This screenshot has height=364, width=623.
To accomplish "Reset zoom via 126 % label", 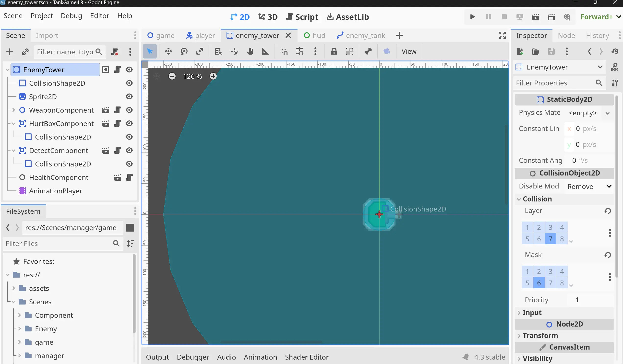I will tap(192, 76).
